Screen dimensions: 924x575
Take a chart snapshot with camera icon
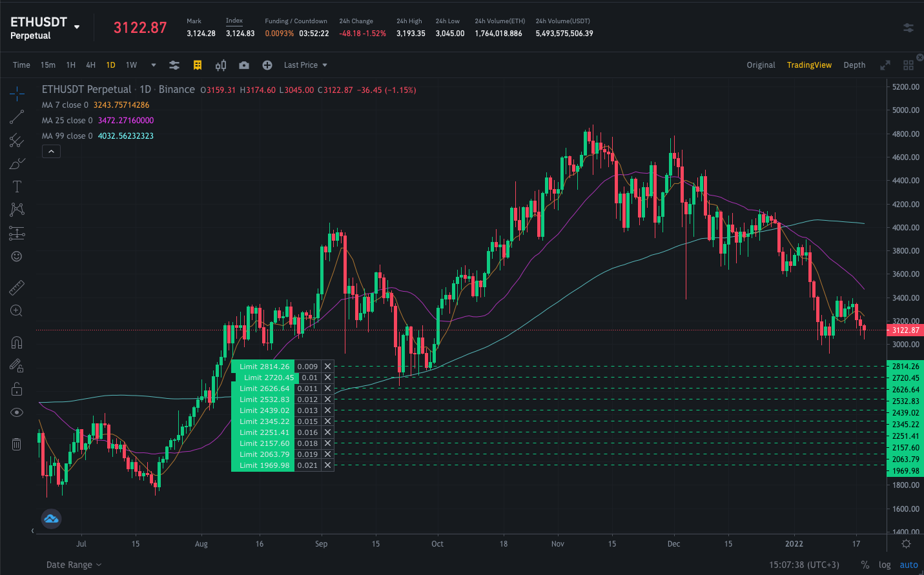243,65
